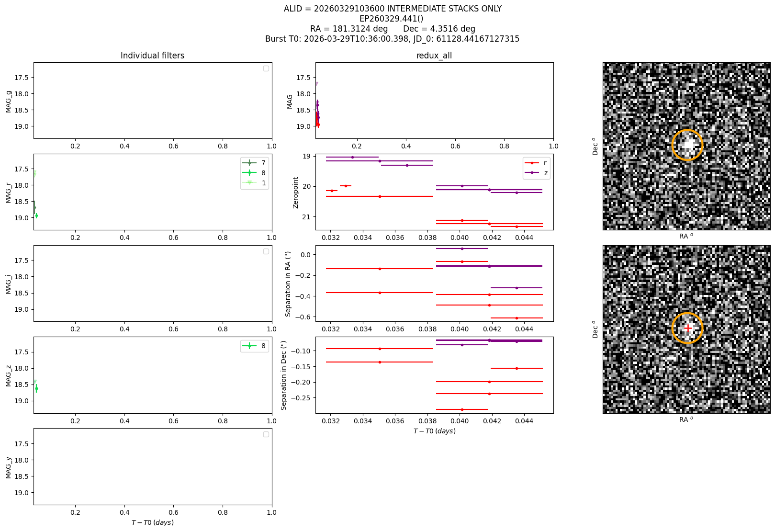Viewport: 775px width, 532px height.
Task: Click the red cross marker in bottom image
Action: (x=688, y=328)
